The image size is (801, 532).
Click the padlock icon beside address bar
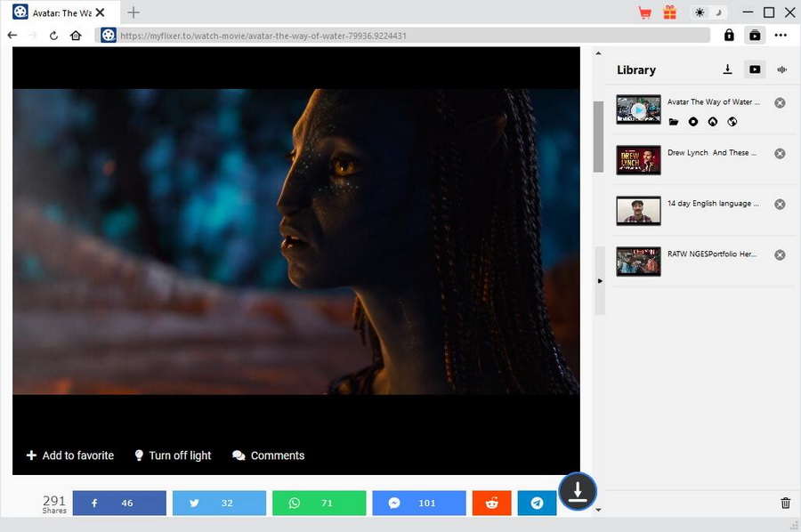click(x=729, y=36)
